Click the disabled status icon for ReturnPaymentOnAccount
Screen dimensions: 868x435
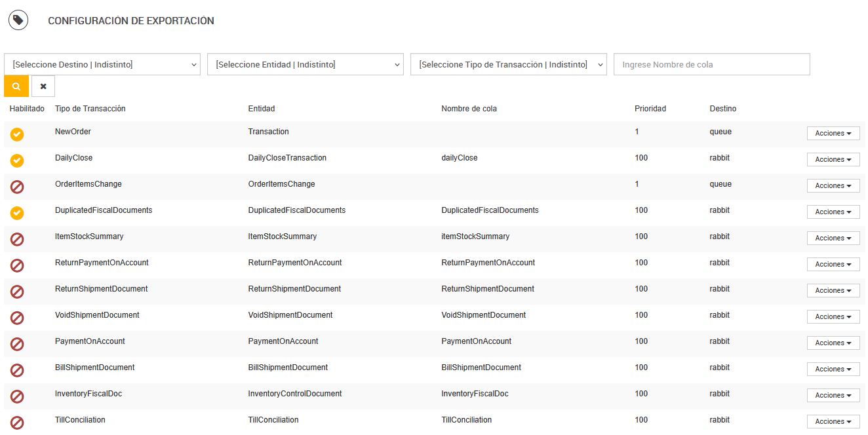click(x=17, y=265)
